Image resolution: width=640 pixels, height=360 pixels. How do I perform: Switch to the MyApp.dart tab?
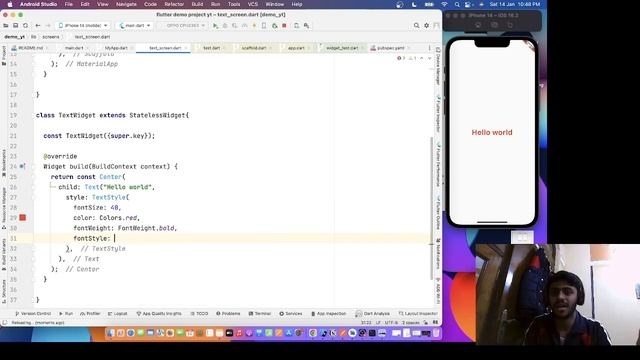pyautogui.click(x=116, y=48)
